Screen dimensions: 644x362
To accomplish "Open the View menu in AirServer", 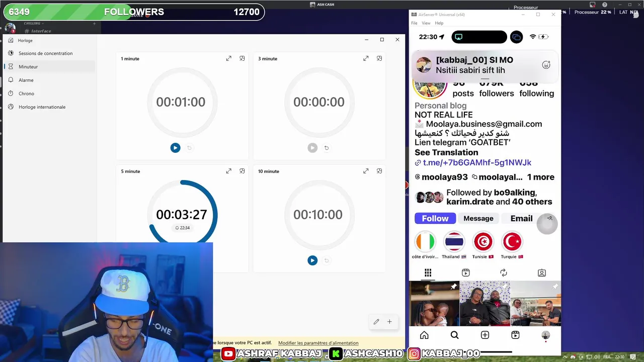I will (426, 23).
